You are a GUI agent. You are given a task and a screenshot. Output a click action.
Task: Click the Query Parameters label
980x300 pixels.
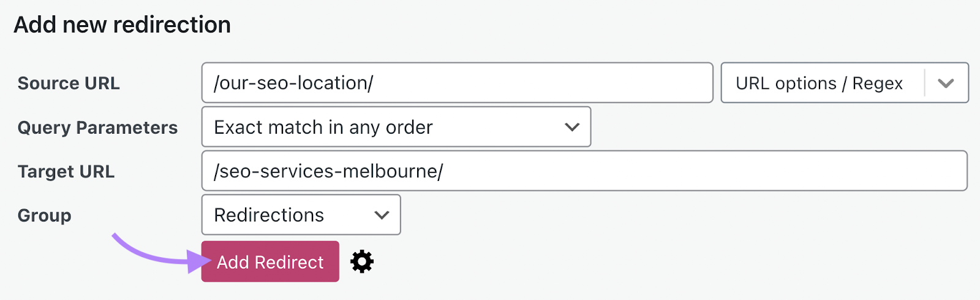97,128
